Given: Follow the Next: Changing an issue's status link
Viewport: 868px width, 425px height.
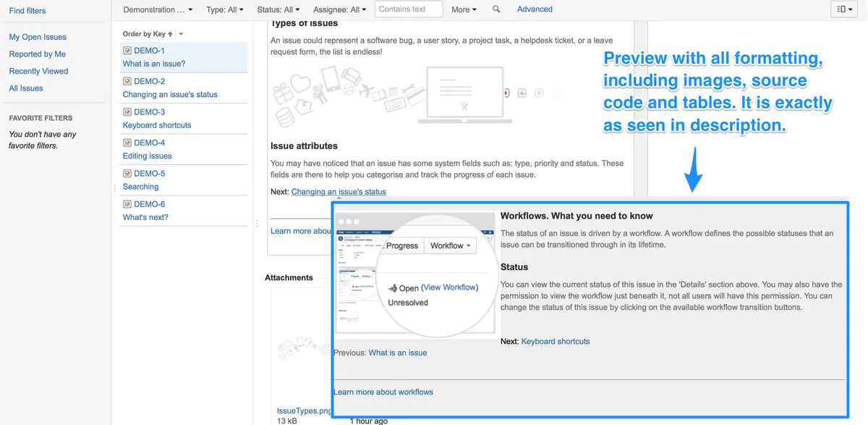Looking at the screenshot, I should 339,192.
